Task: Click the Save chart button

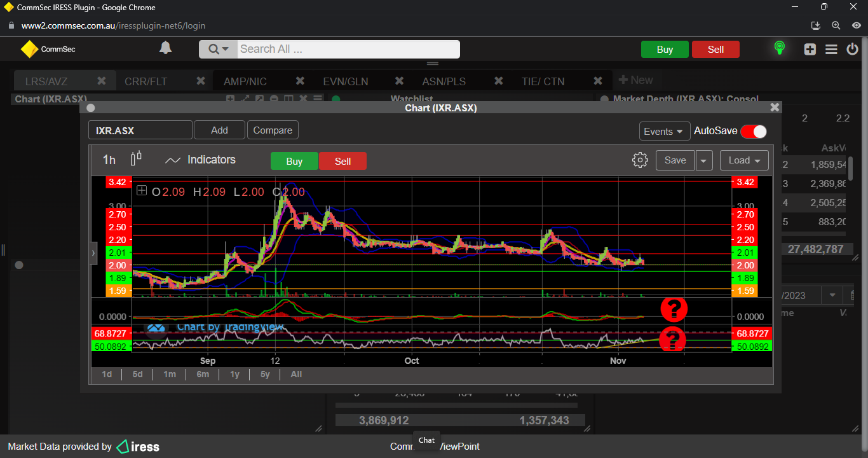Action: click(675, 160)
